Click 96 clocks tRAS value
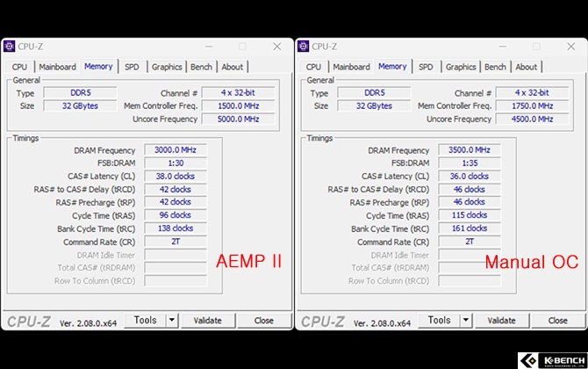The height and width of the screenshot is (369, 588). tap(176, 215)
